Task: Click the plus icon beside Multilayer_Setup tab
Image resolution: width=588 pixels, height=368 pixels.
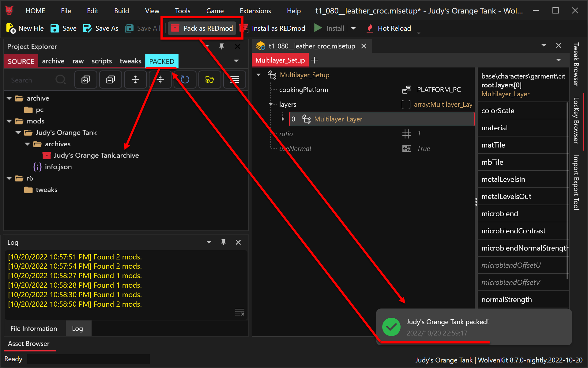Action: pyautogui.click(x=315, y=60)
